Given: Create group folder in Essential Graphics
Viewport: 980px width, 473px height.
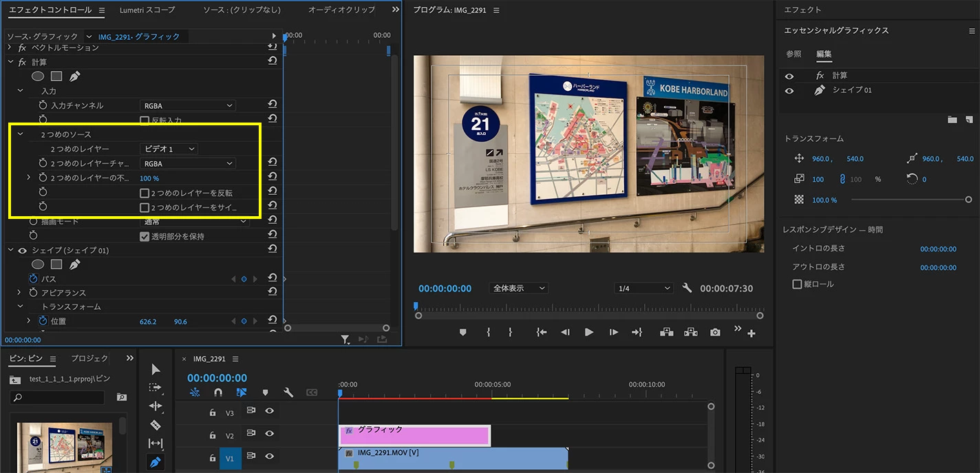Looking at the screenshot, I should click(952, 120).
